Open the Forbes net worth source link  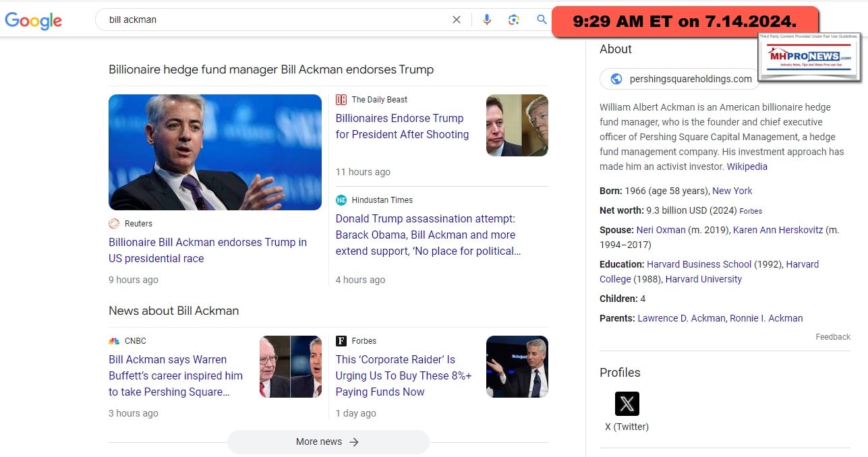point(751,211)
